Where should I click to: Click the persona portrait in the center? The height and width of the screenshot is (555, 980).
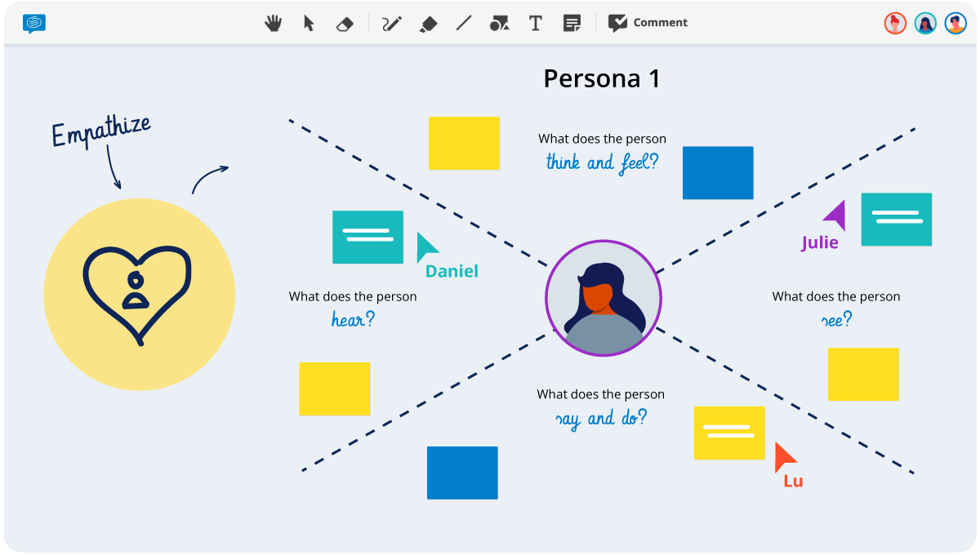point(604,298)
